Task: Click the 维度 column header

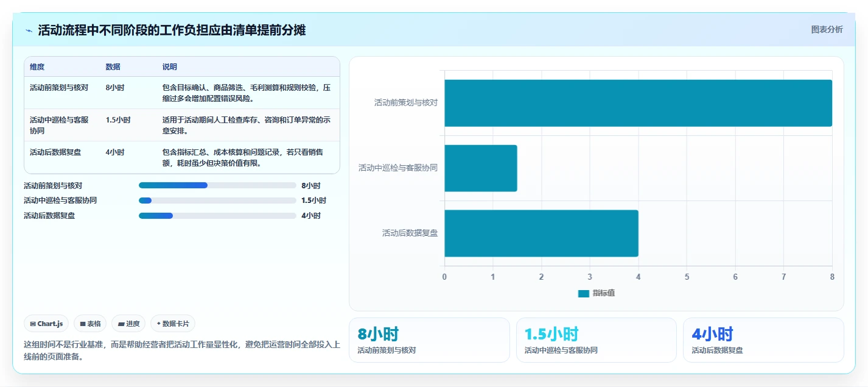Action: tap(37, 67)
